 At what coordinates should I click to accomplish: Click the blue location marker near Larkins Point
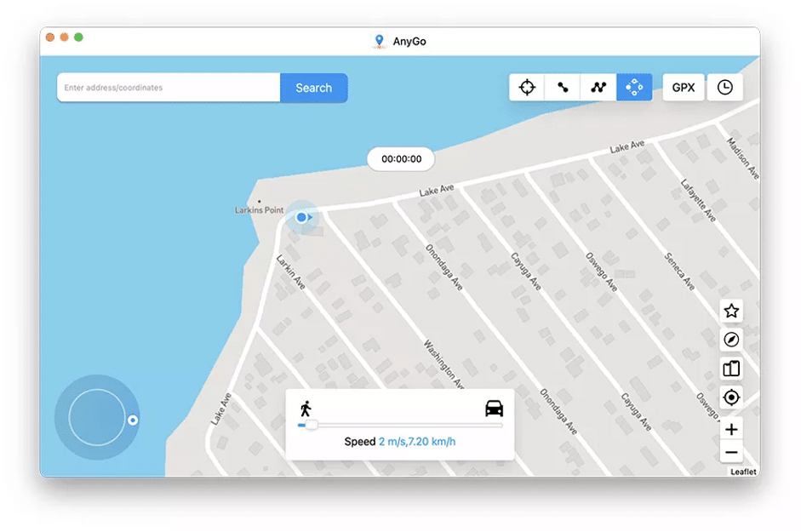coord(303,218)
